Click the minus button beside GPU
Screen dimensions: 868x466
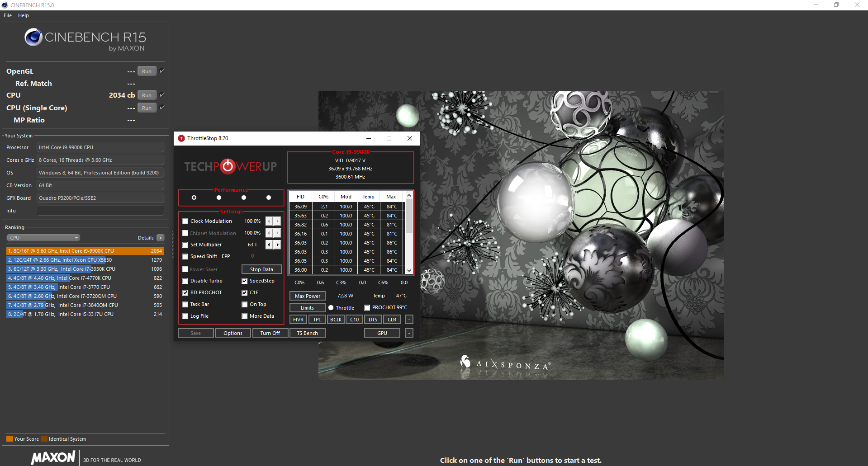tap(409, 333)
